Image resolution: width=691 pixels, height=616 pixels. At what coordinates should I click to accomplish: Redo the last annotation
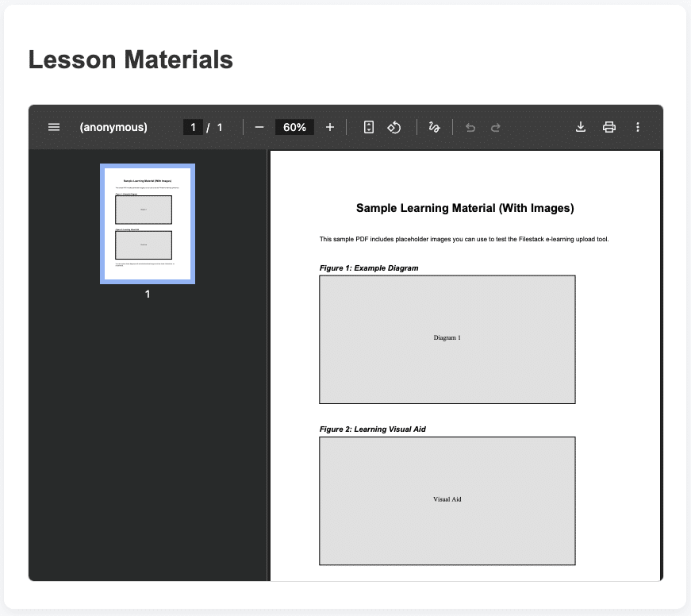(x=494, y=126)
